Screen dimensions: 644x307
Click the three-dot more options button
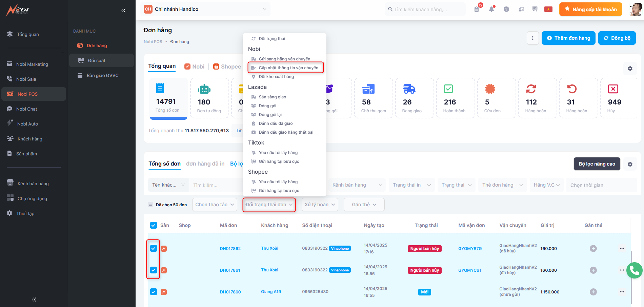pyautogui.click(x=532, y=38)
